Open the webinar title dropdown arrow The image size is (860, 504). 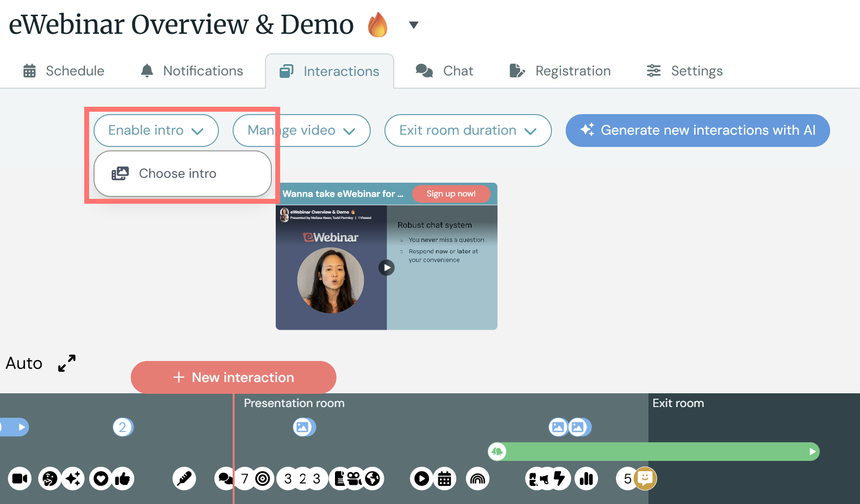pyautogui.click(x=414, y=25)
